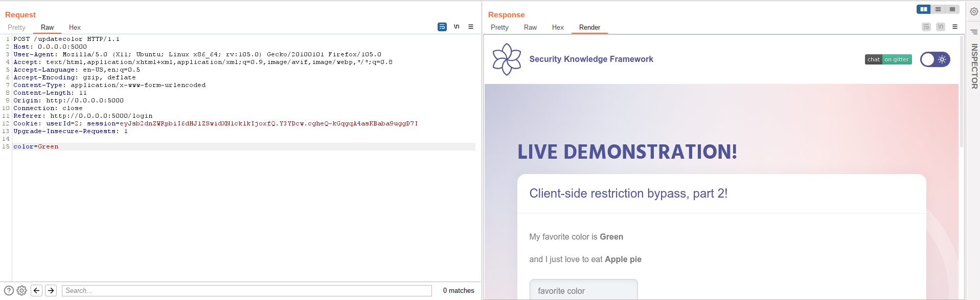This screenshot has width=980, height=300.
Task: Click Security Knowledge Framework title link
Action: point(591,59)
